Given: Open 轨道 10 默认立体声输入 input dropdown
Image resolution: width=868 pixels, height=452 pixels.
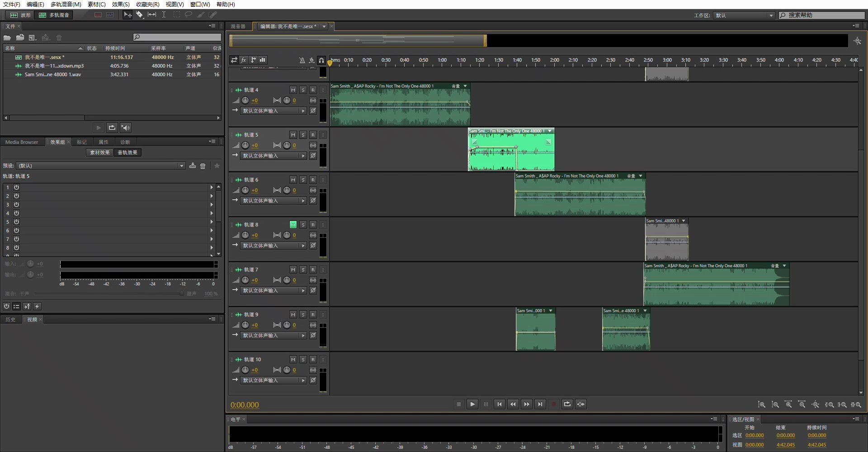Looking at the screenshot, I should 273,381.
